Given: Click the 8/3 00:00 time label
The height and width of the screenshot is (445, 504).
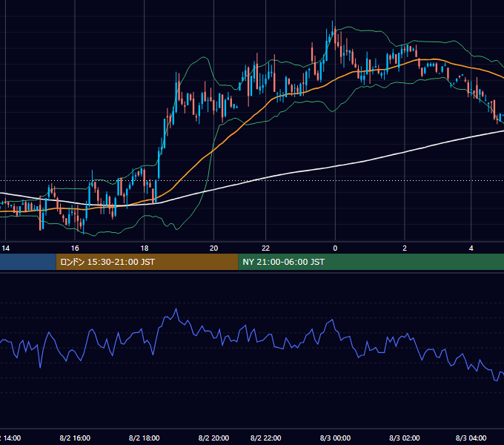Looking at the screenshot, I should pos(335,438).
